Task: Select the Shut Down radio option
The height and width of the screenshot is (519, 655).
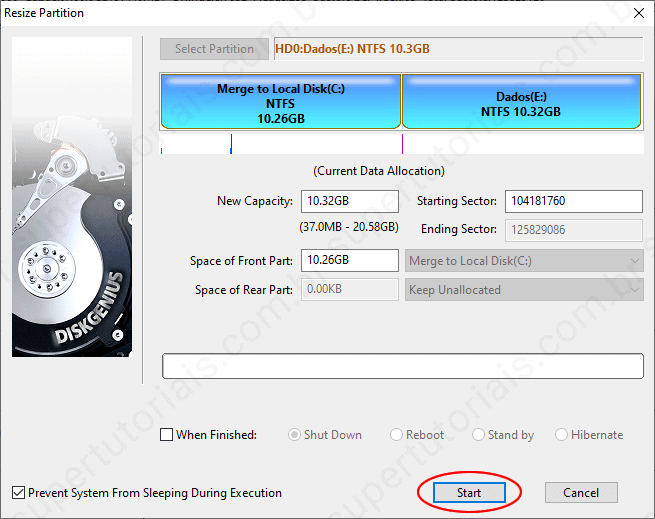Action: click(295, 435)
